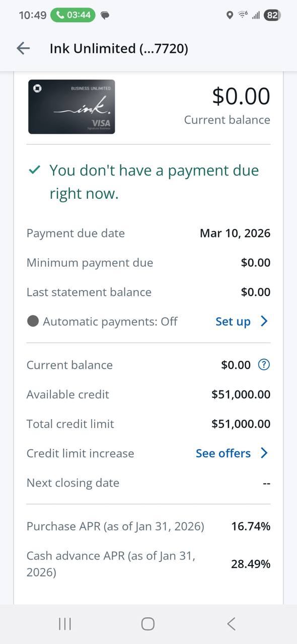Screen dimensions: 297x644
Task: Tap the Ink card image thumbnail
Action: [x=71, y=107]
